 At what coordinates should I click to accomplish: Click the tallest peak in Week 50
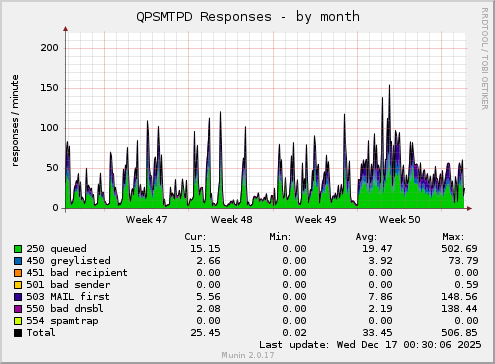[389, 86]
